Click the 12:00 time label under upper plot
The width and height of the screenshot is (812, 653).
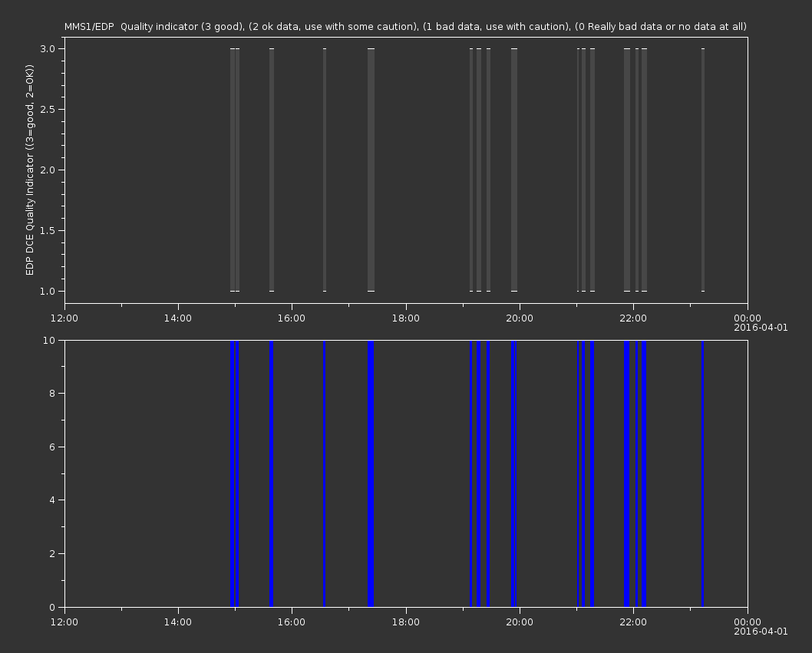coord(64,318)
